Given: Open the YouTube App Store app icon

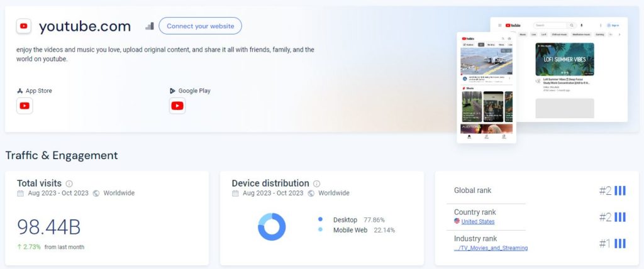Looking at the screenshot, I should click(25, 106).
